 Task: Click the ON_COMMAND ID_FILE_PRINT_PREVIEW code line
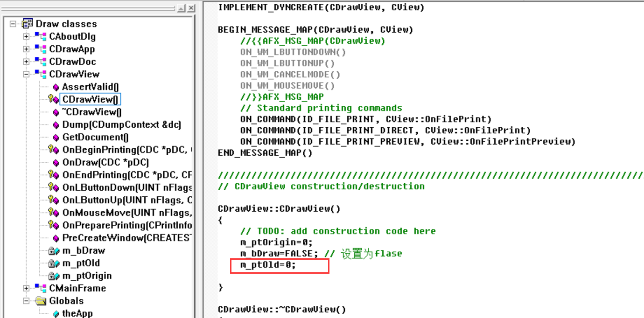(x=408, y=142)
